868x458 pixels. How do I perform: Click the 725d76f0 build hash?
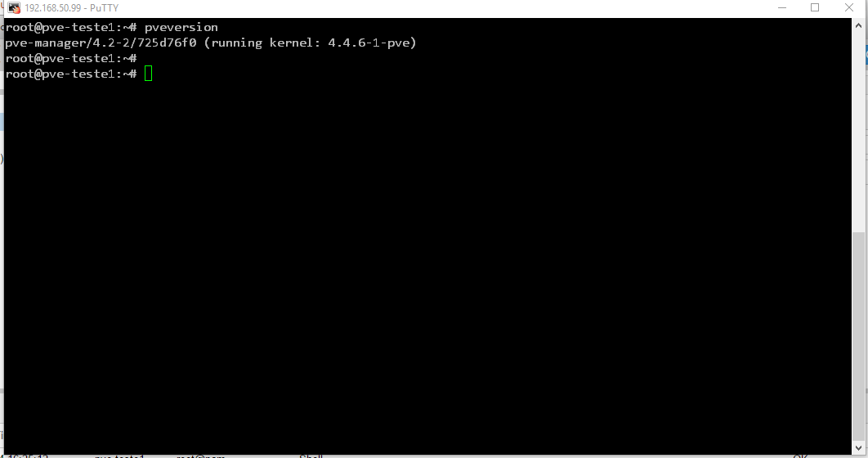[167, 43]
